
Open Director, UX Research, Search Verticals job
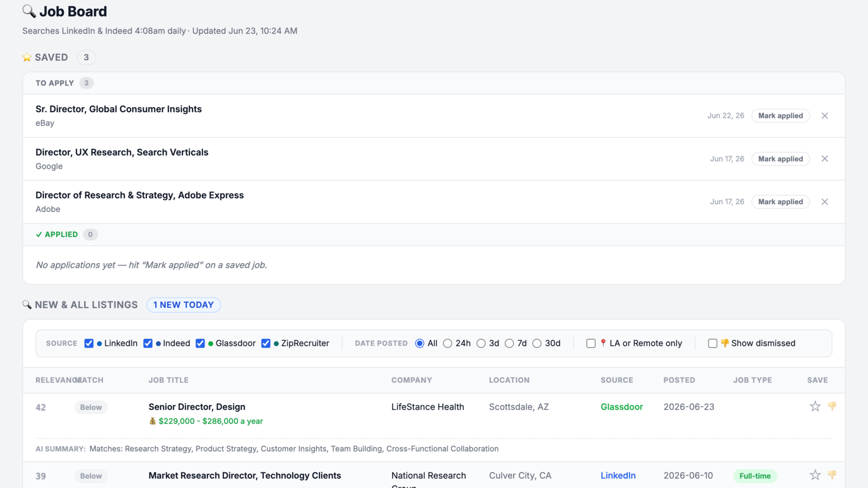click(x=122, y=152)
